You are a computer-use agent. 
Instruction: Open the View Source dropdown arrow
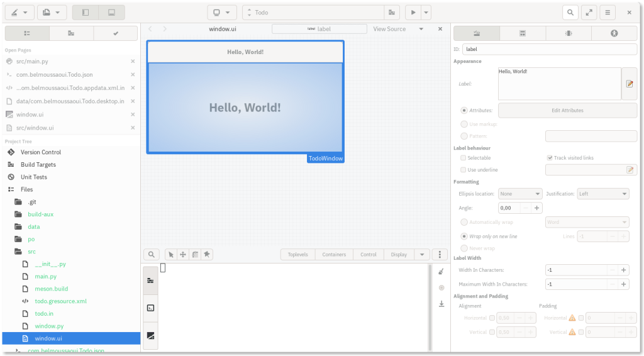[421, 29]
